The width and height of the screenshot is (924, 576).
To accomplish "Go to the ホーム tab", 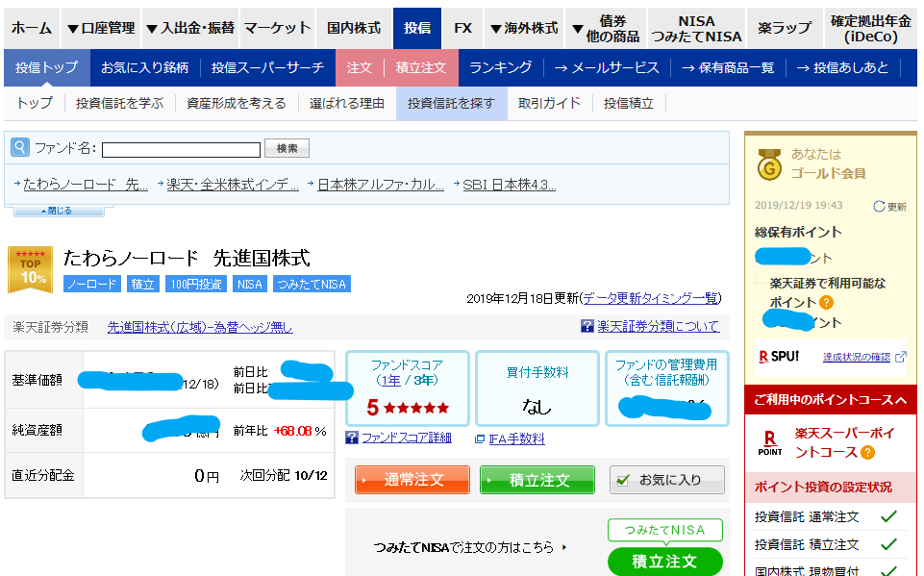I will [x=31, y=28].
